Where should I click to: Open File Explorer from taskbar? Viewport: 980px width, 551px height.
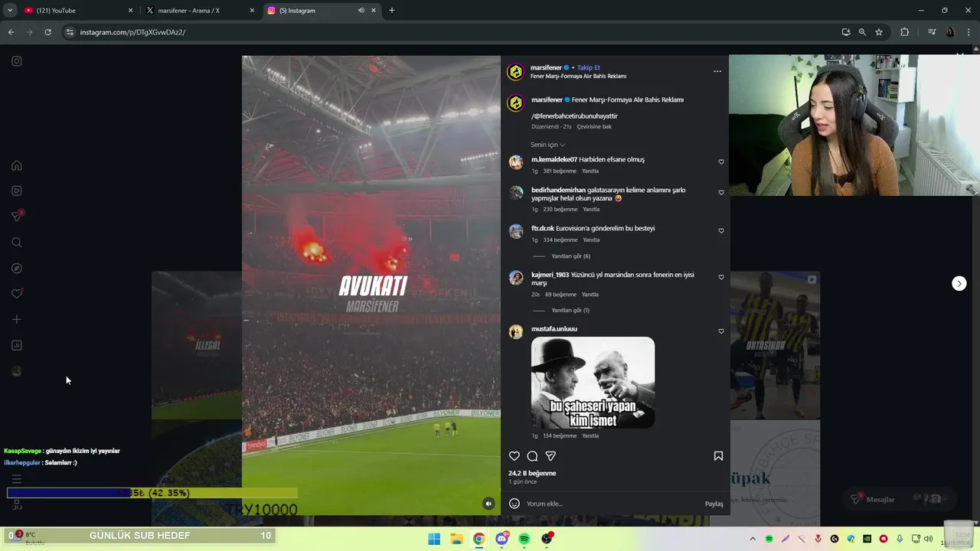click(x=456, y=539)
